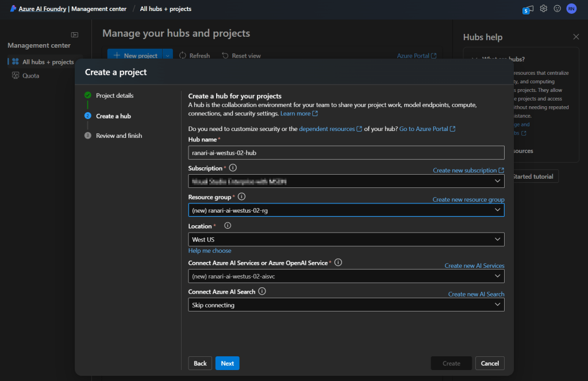Click the Location info icon
This screenshot has width=588, height=381.
click(228, 226)
